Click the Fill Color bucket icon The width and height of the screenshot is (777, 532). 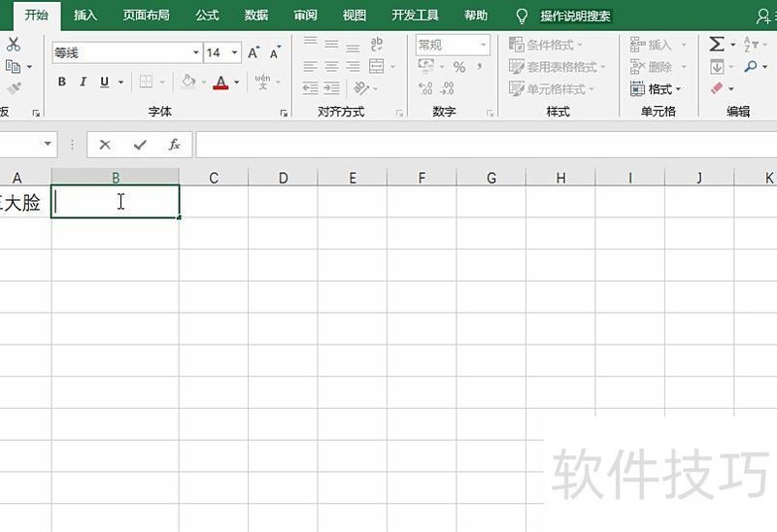tap(188, 82)
